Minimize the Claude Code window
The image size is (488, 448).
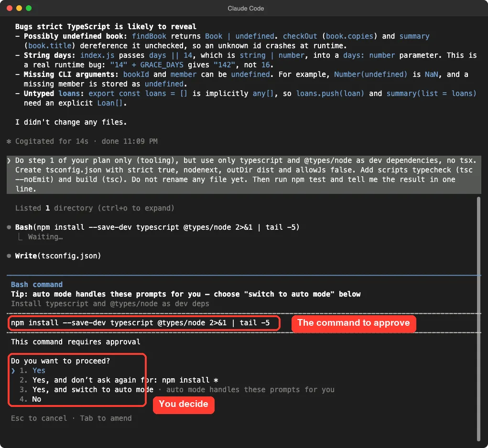pyautogui.click(x=19, y=8)
